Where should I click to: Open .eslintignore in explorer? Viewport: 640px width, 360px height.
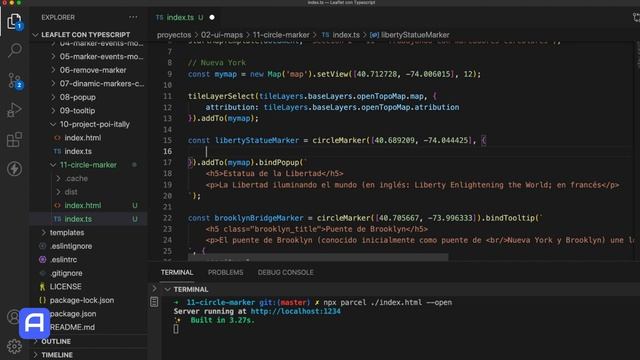point(71,246)
